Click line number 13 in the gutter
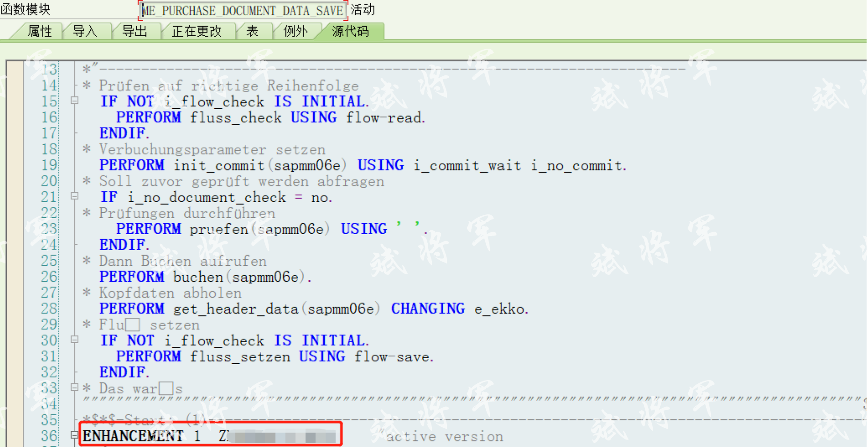868x447 pixels. pos(49,69)
